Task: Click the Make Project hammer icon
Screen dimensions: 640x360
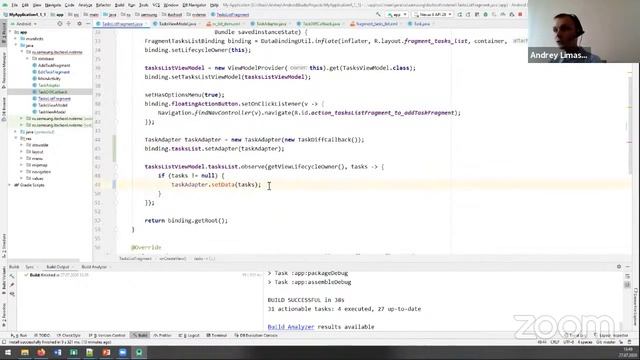Action: coord(378,14)
